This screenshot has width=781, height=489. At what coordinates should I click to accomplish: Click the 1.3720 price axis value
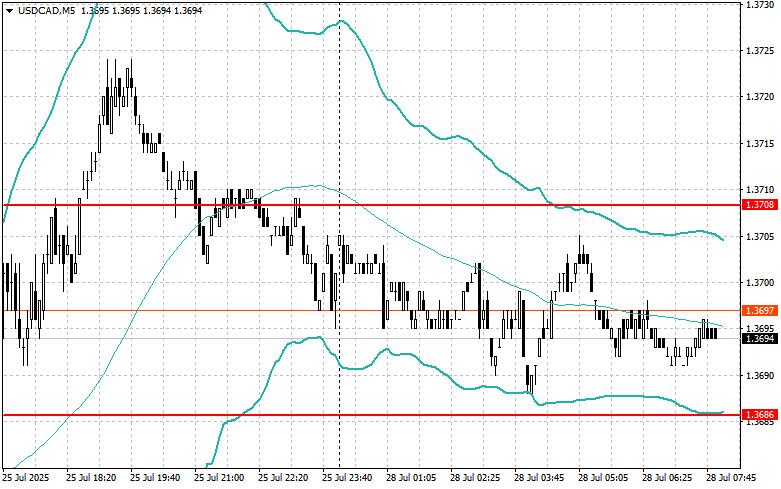760,97
